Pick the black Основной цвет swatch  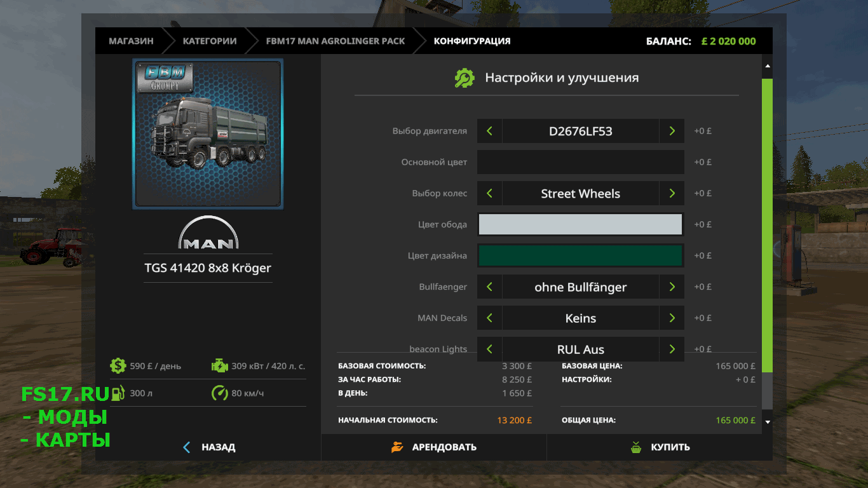pyautogui.click(x=581, y=162)
